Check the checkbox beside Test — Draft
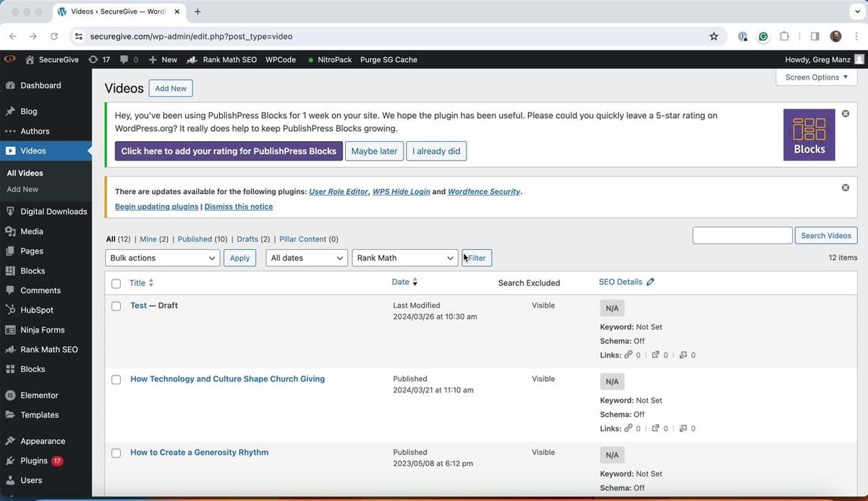The height and width of the screenshot is (501, 868). (116, 306)
